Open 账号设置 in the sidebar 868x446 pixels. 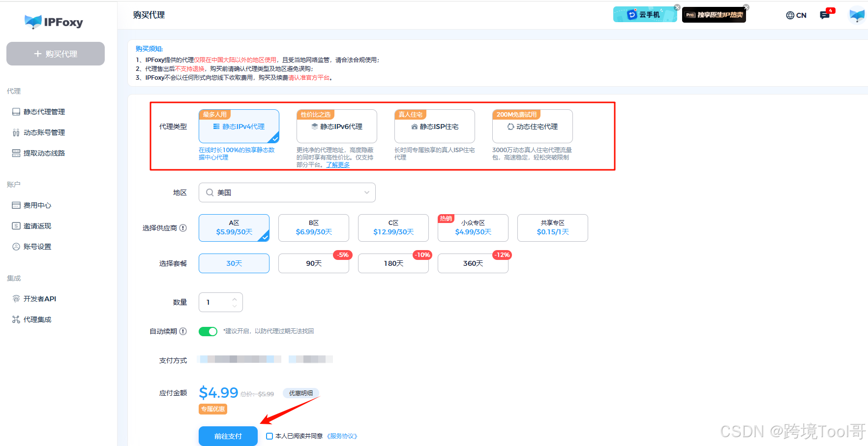[37, 247]
